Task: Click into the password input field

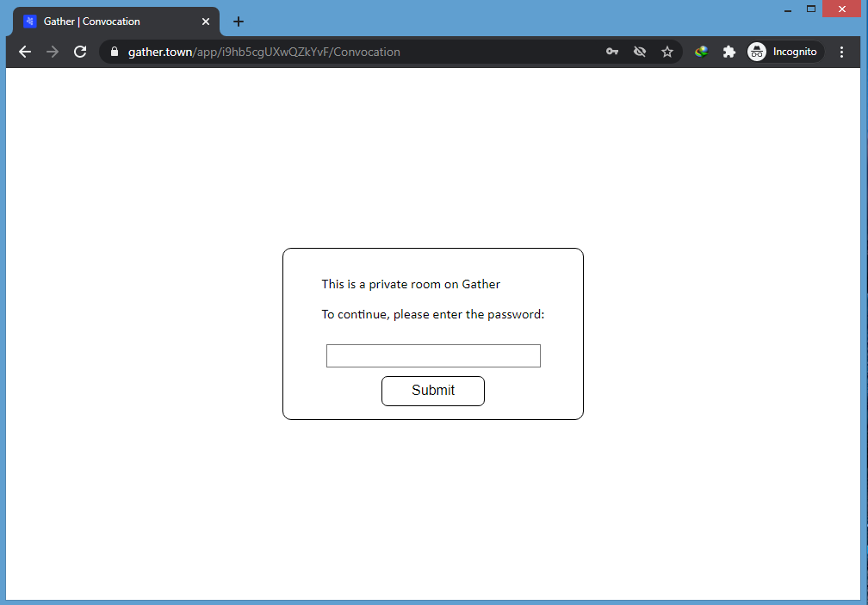Action: 433,355
